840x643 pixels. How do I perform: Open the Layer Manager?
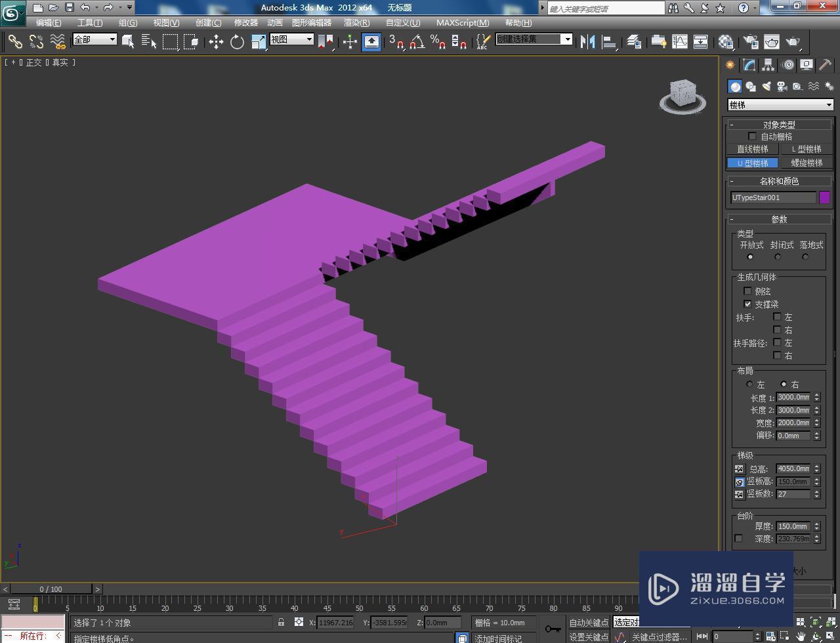pyautogui.click(x=634, y=42)
